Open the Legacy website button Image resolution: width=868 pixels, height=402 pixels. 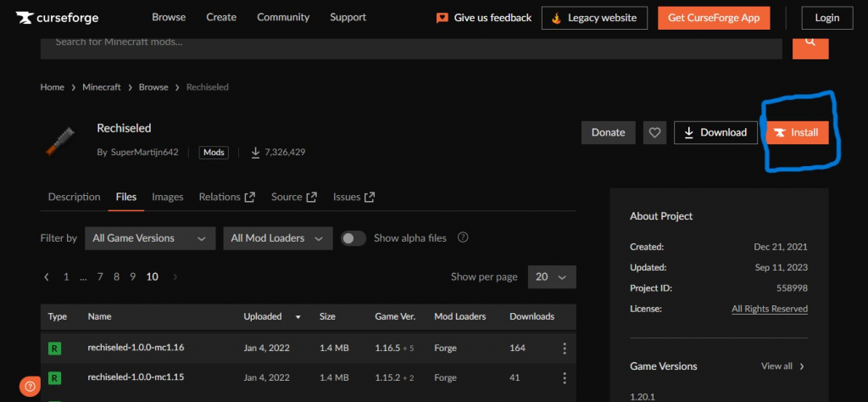click(594, 19)
